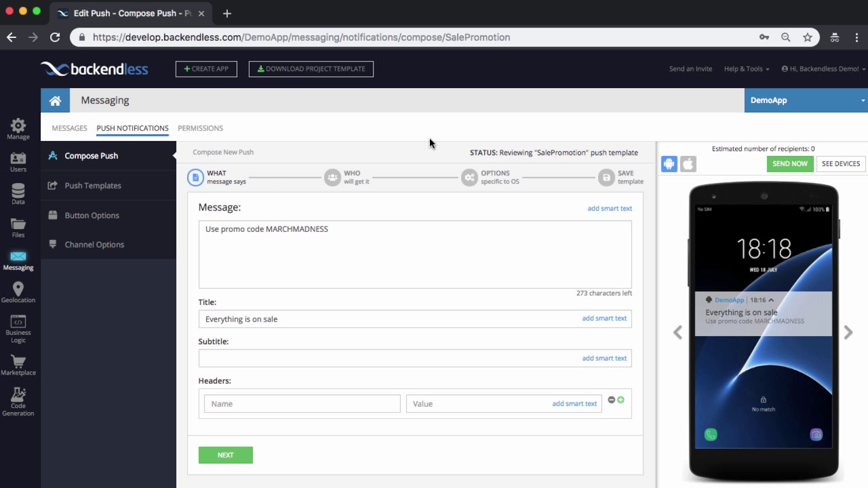Click the green SEND NOW button
The image size is (868, 488).
(790, 164)
